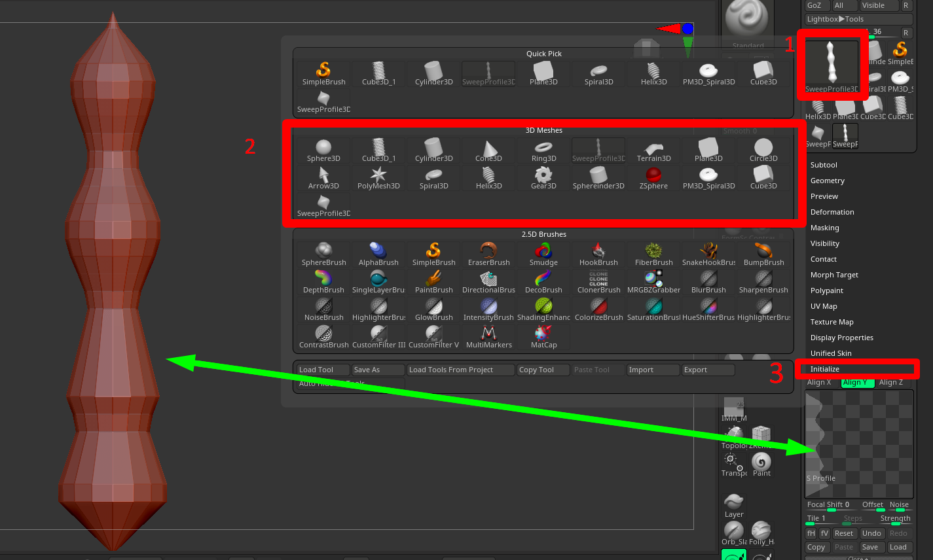
Task: Choose the MultiMarkers tool
Action: pos(488,337)
